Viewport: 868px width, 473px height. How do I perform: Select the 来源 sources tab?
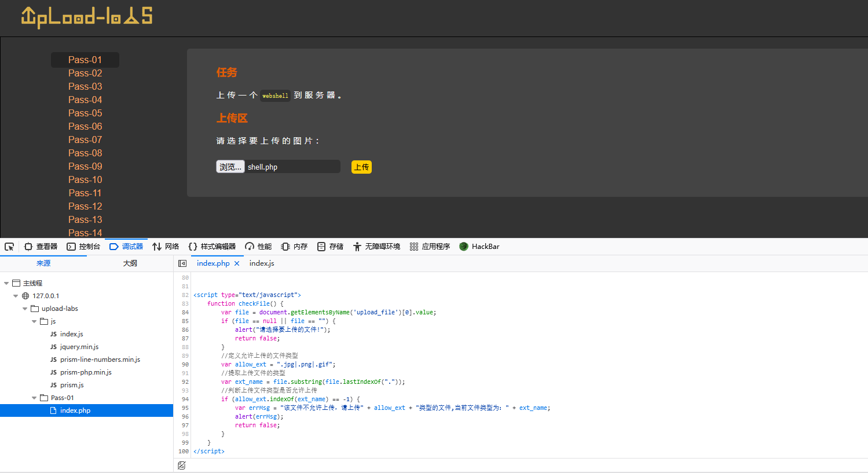click(x=43, y=263)
